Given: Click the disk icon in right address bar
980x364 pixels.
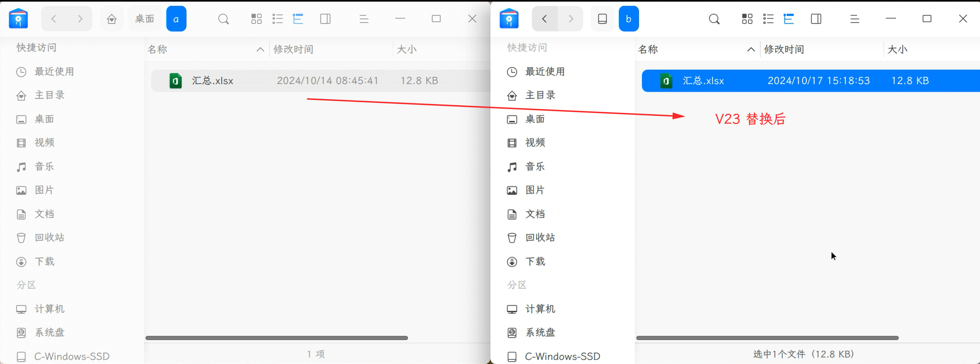Looking at the screenshot, I should click(x=602, y=19).
